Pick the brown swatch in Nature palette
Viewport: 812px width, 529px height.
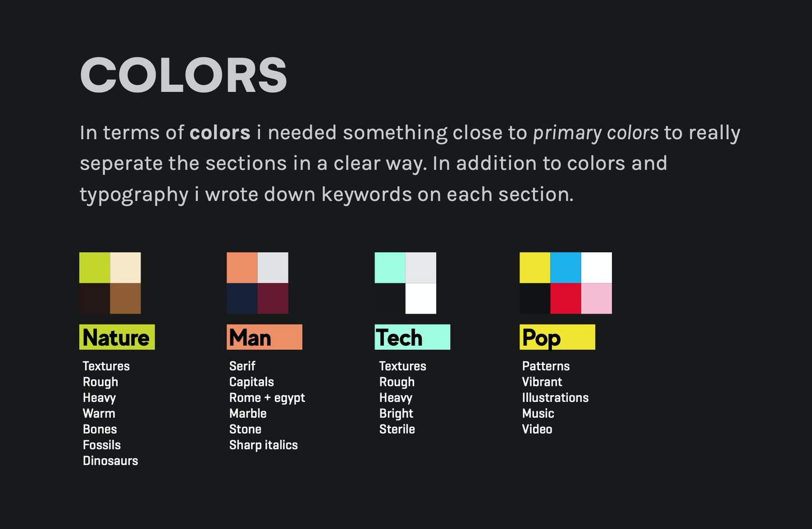(x=125, y=298)
